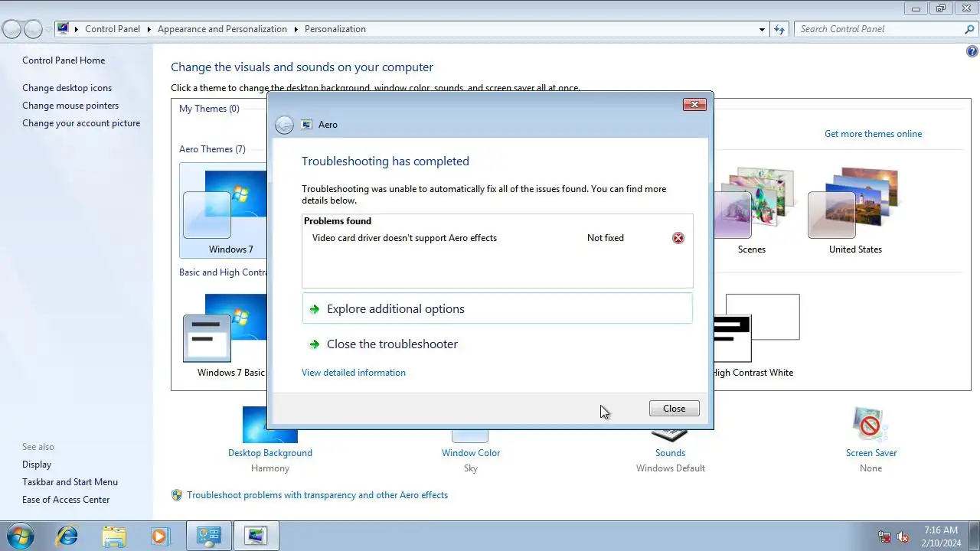The height and width of the screenshot is (551, 980).
Task: Click the Aero troubleshooter title icon
Action: pos(307,125)
